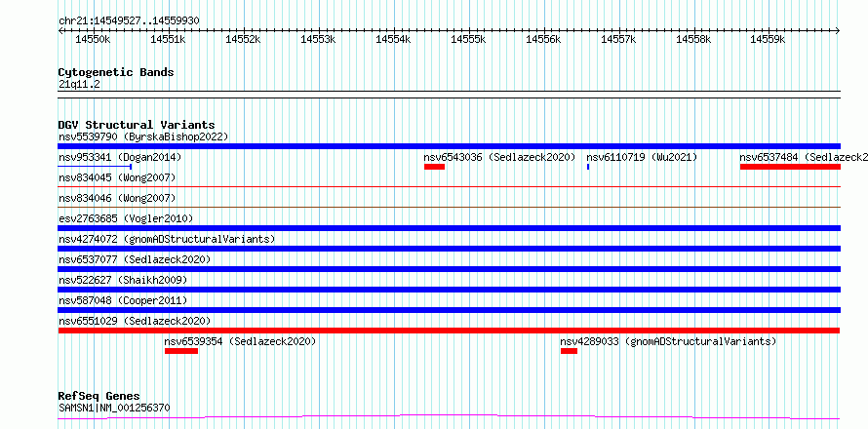Select the red nsv6543036 variant block
This screenshot has width=868, height=429.
coord(435,167)
